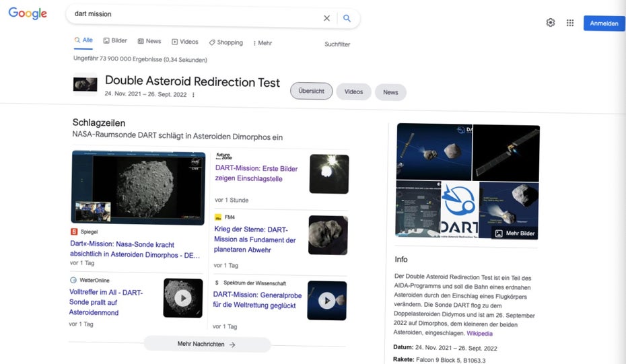Screen dimensions: 626x364
Task: Click the Mehr Nachrichten button
Action: [x=207, y=344]
